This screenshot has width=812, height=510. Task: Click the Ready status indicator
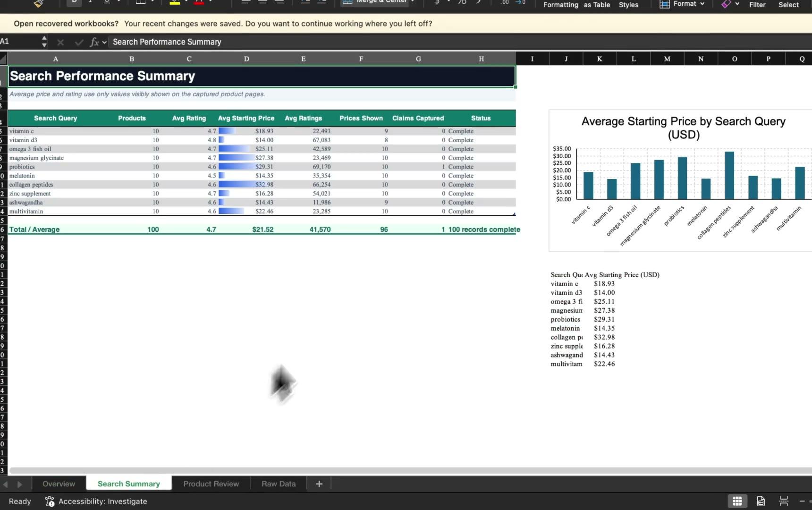[x=20, y=501]
